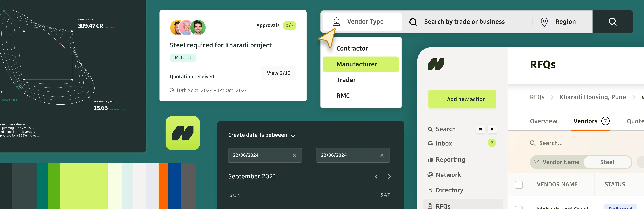Click the Inbox tray icon
644x209 pixels.
coord(430,143)
